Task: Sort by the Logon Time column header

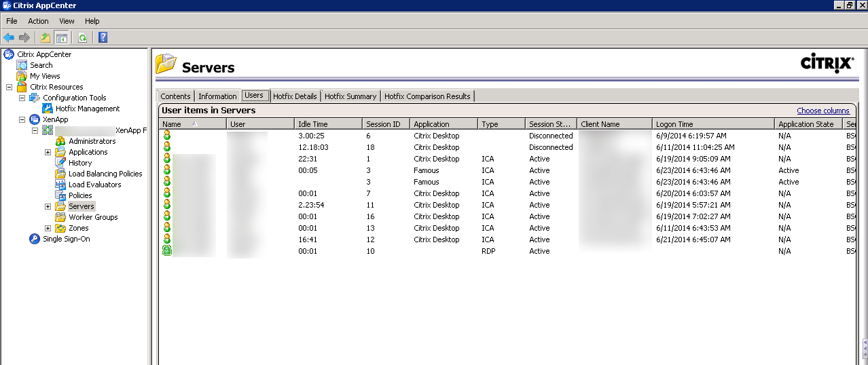Action: [713, 124]
